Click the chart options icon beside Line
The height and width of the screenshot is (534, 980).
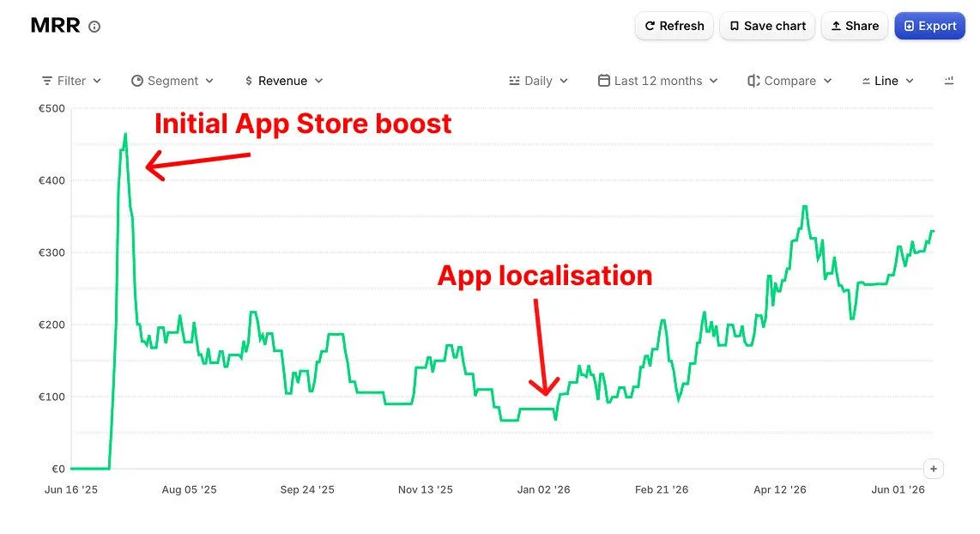949,81
